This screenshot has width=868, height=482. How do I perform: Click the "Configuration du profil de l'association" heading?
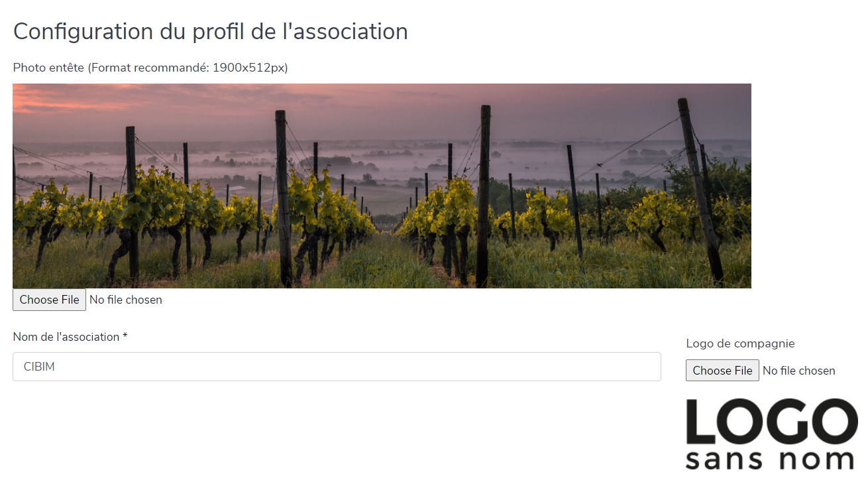(211, 31)
